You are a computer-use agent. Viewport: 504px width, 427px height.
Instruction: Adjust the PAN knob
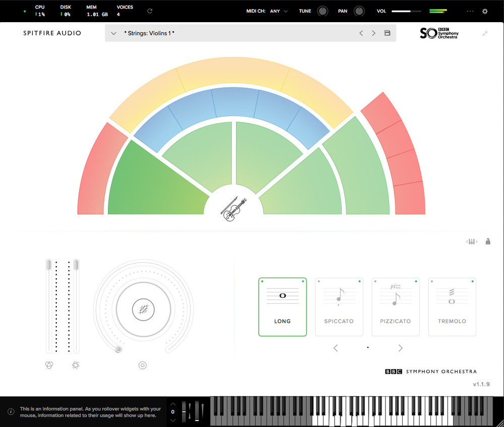click(359, 11)
